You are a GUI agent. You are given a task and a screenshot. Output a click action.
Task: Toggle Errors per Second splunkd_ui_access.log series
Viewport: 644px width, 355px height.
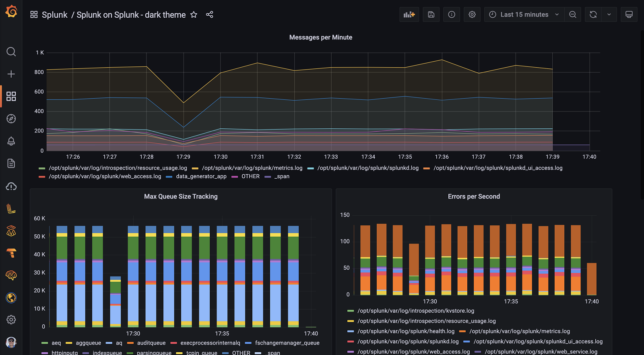point(538,341)
